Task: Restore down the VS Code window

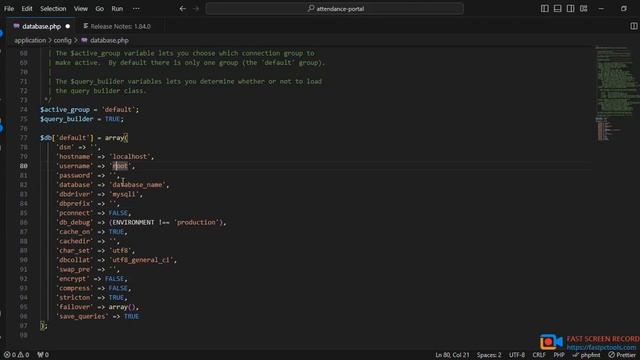Action: [624, 9]
